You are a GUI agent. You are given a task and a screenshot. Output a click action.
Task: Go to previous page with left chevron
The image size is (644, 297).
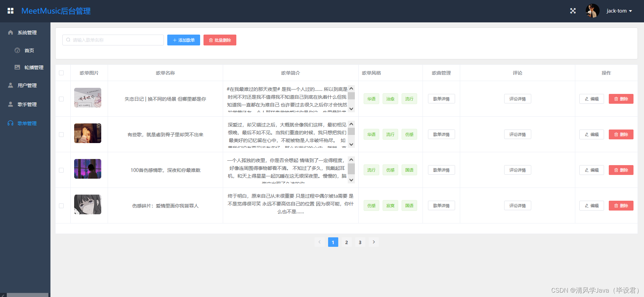(319, 242)
